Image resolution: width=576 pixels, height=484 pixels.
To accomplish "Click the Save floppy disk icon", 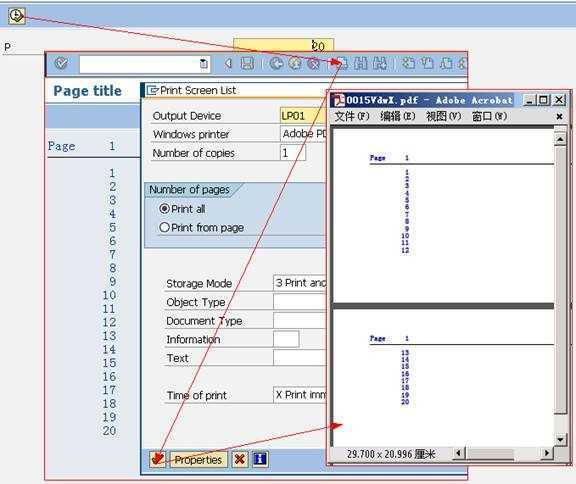I will [x=247, y=64].
